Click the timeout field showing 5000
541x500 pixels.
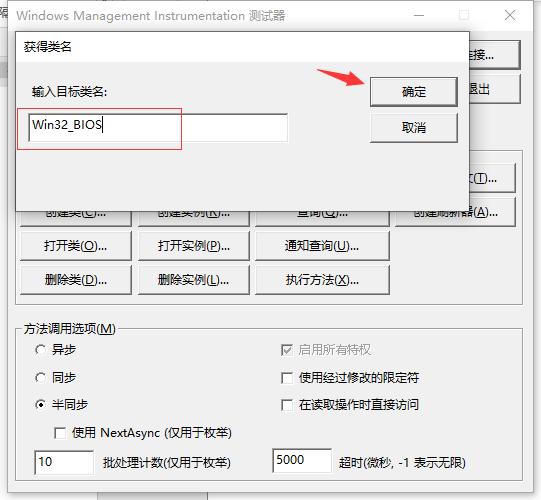302,460
